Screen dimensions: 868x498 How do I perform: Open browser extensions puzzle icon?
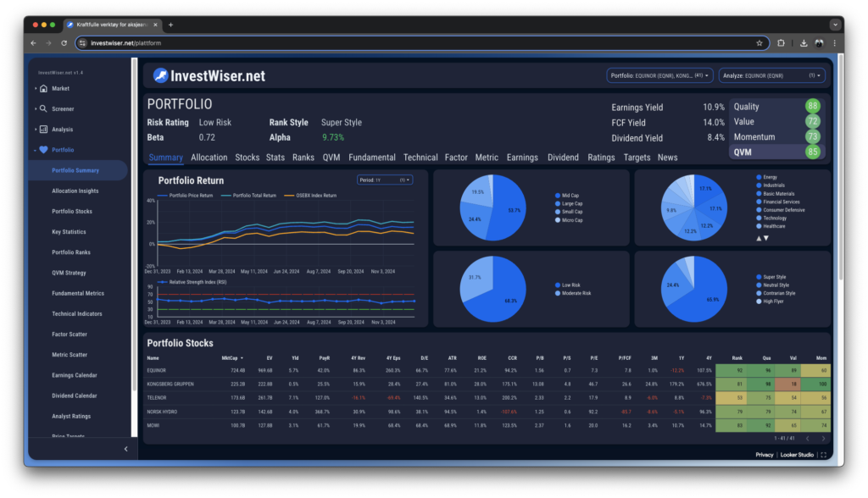(781, 43)
